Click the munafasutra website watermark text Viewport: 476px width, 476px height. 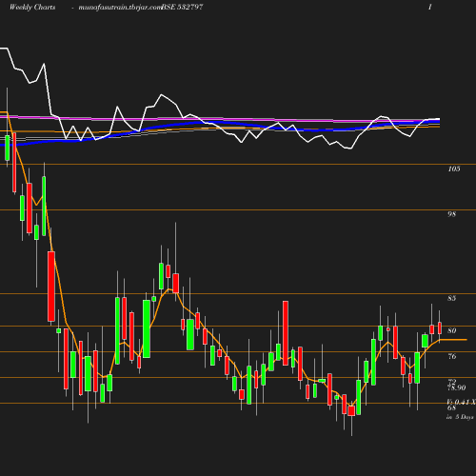(120, 7)
